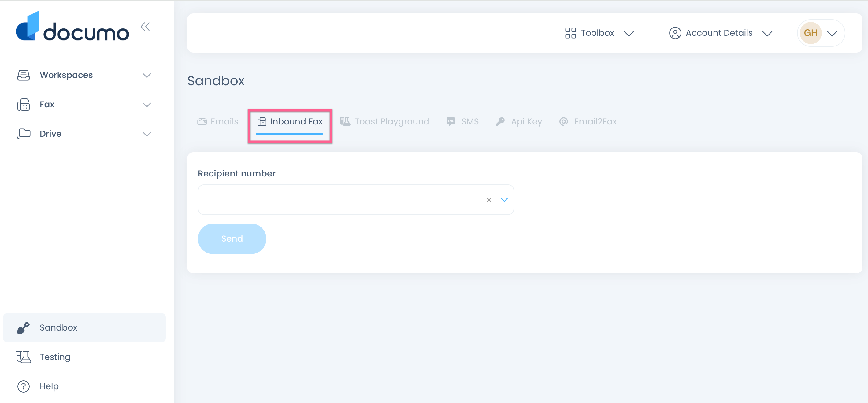
Task: Expand the Workspaces section
Action: [x=147, y=76]
